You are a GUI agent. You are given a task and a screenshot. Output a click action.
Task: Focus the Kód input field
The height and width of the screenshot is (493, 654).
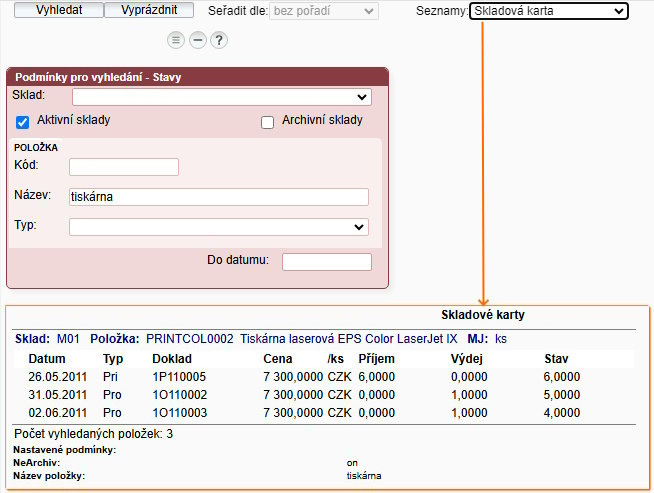pyautogui.click(x=123, y=167)
